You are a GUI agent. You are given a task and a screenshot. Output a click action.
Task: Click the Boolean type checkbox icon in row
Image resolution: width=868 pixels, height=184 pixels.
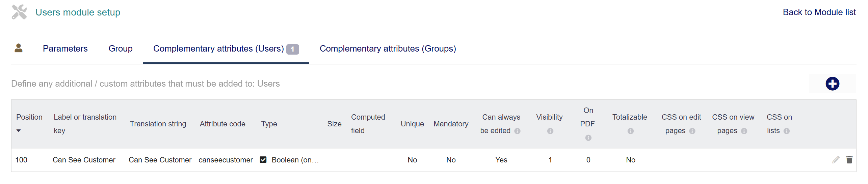click(263, 160)
